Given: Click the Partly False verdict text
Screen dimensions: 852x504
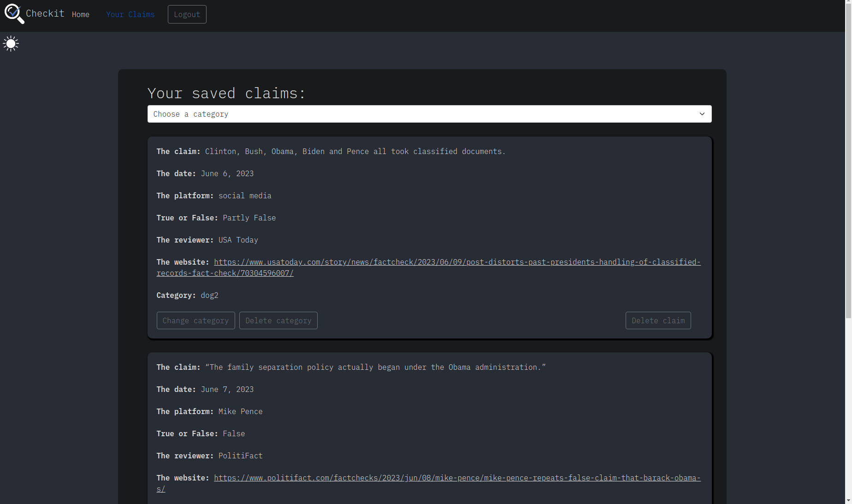Looking at the screenshot, I should [249, 218].
